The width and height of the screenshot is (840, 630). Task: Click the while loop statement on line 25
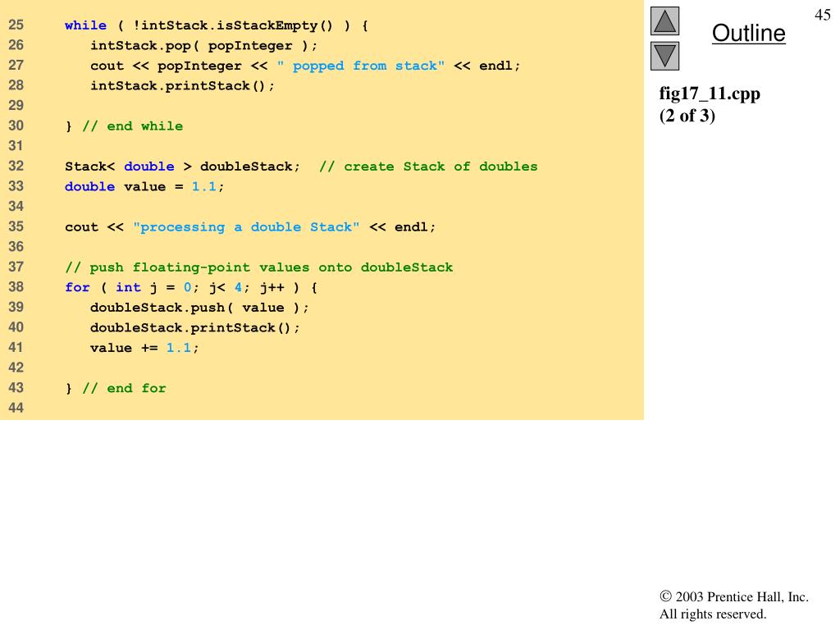coord(217,25)
